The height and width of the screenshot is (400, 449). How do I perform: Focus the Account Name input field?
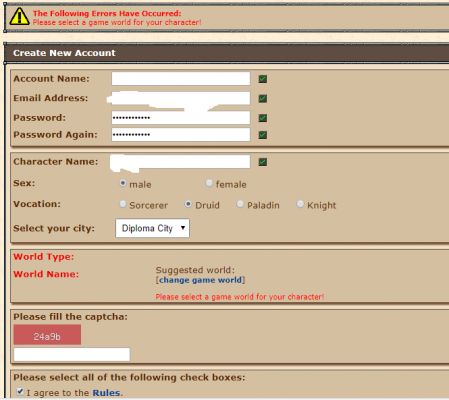point(181,79)
